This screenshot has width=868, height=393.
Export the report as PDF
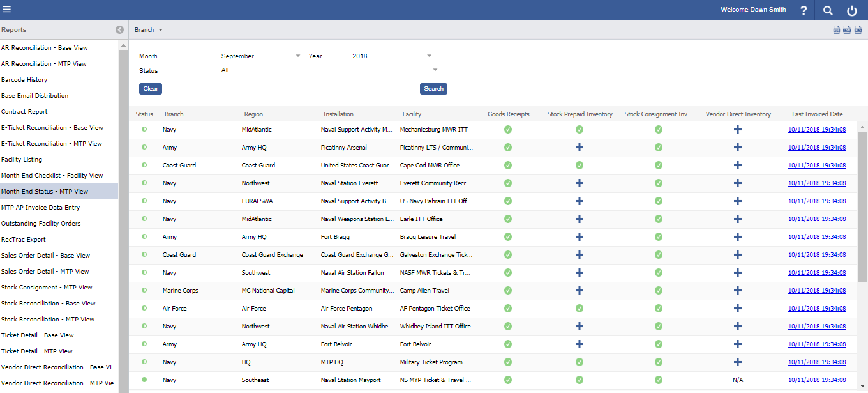tap(836, 30)
